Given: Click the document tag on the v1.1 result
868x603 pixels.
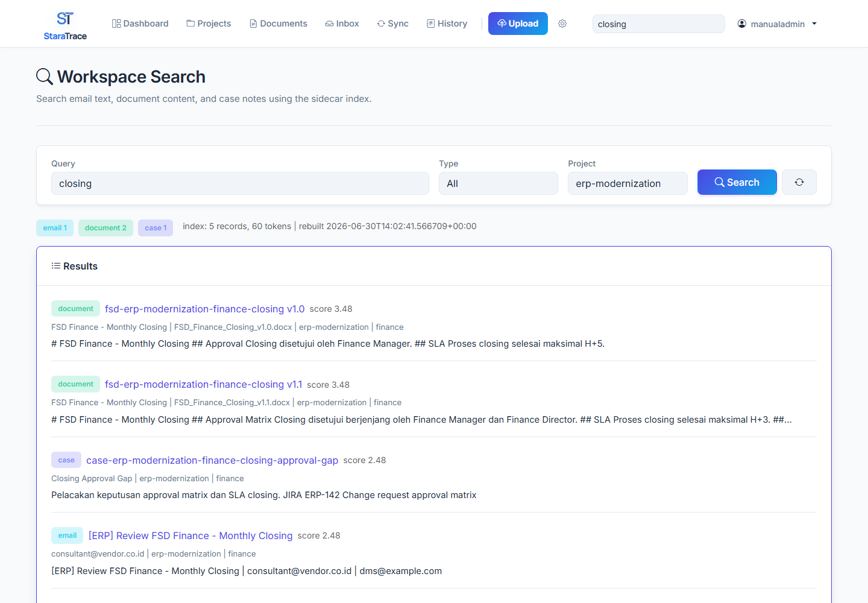Looking at the screenshot, I should click(75, 384).
